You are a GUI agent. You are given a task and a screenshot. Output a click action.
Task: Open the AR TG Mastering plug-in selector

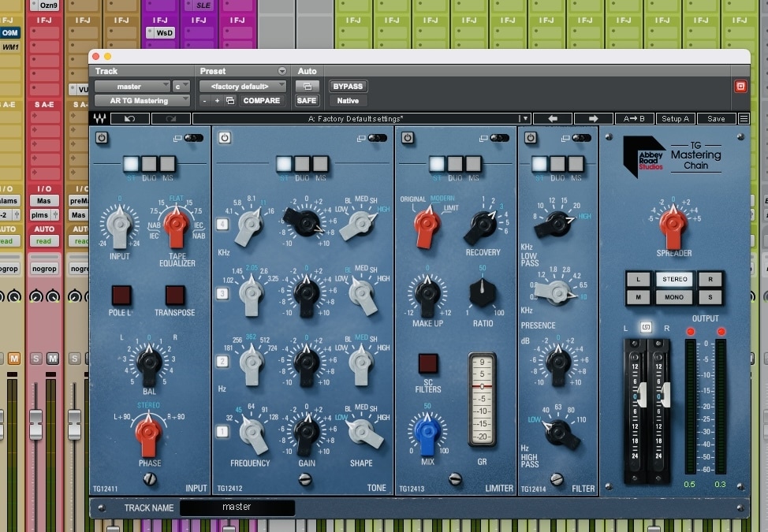pos(142,101)
